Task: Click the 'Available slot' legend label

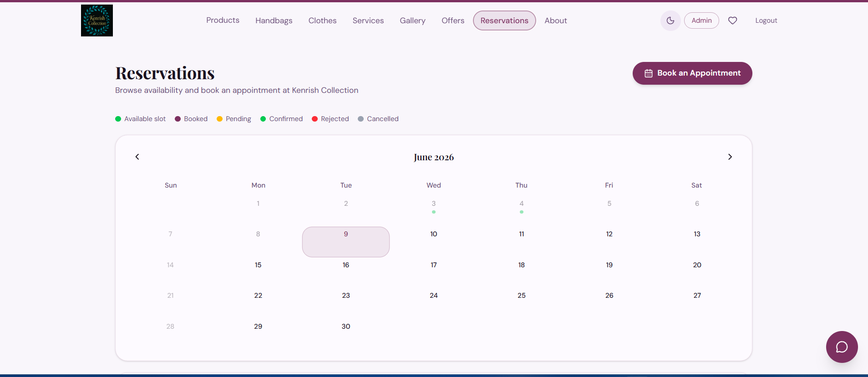Action: 145,119
